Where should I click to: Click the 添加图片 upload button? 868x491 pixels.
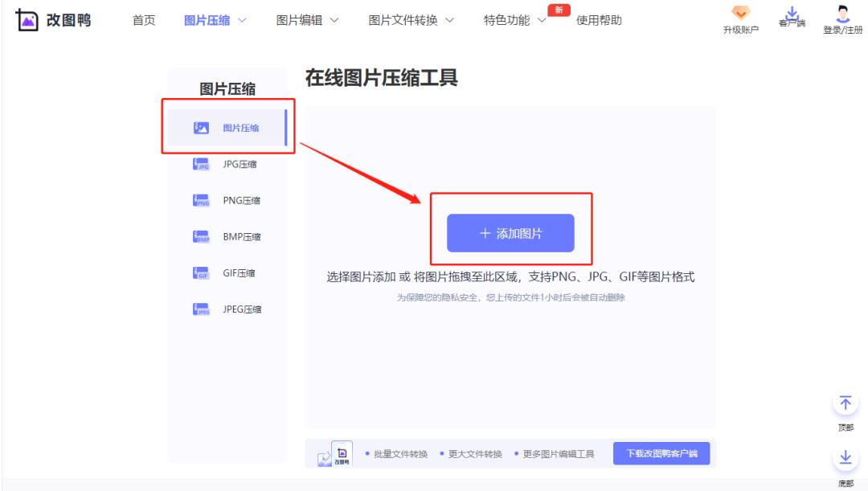512,233
